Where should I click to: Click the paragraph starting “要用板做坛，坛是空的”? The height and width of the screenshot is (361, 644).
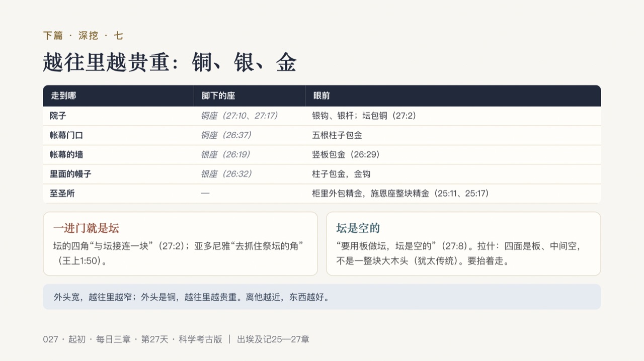tap(459, 253)
